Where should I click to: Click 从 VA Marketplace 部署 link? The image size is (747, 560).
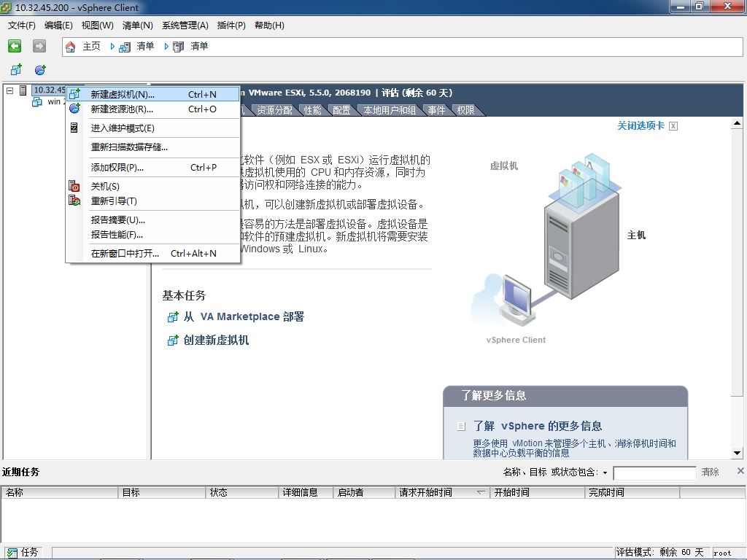tap(244, 316)
